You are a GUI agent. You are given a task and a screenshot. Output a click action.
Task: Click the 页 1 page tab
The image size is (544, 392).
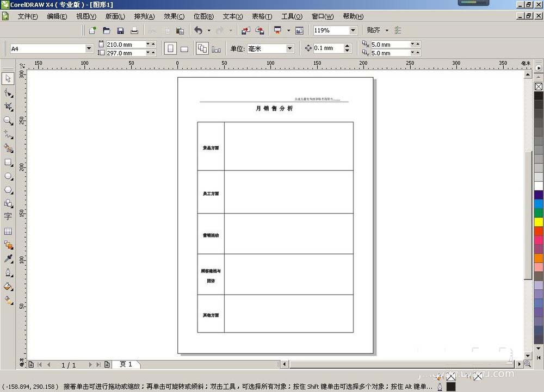pos(126,364)
